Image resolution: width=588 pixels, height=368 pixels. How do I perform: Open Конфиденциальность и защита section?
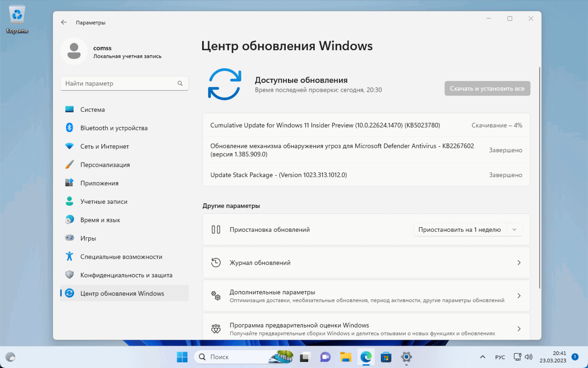tap(124, 275)
